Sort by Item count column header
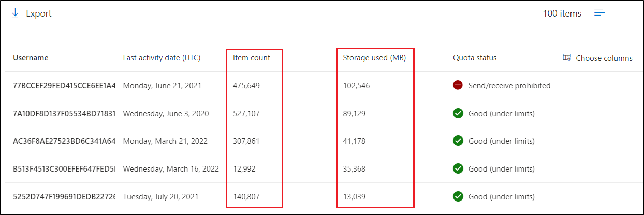644x215 pixels. [252, 58]
